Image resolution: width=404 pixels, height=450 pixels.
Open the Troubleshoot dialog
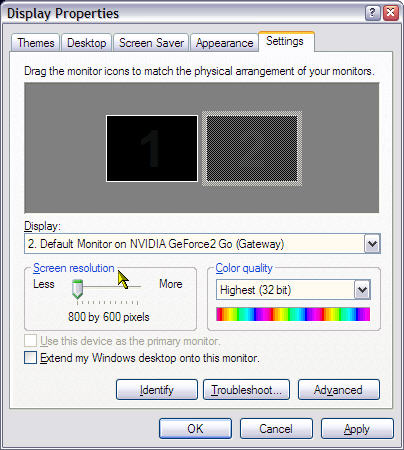tap(246, 389)
